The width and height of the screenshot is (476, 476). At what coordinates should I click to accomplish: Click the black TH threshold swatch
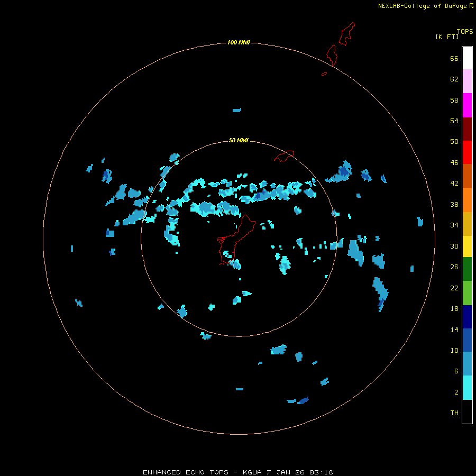tap(467, 411)
